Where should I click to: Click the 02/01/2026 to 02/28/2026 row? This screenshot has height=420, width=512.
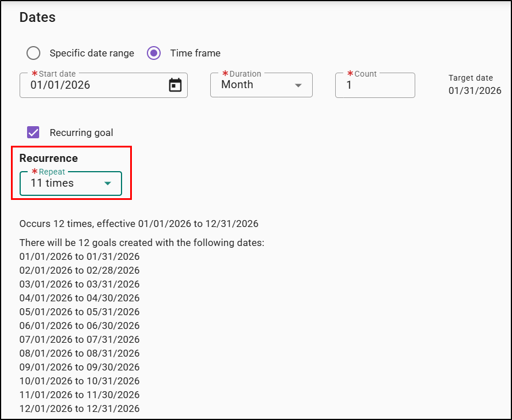tap(79, 270)
